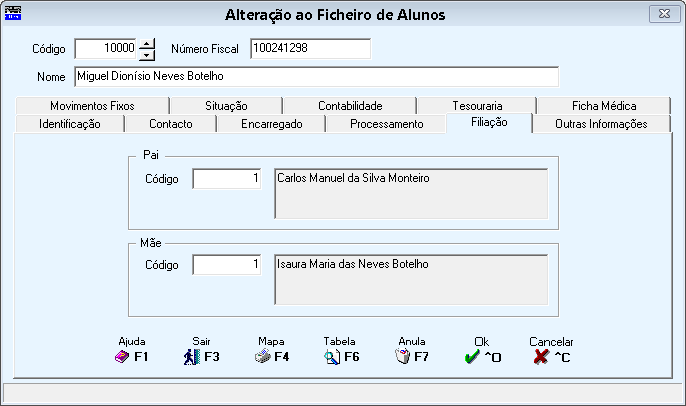Viewport: 686px width, 406px height.
Task: Click the Sair F3 exit icon
Action: tap(192, 356)
